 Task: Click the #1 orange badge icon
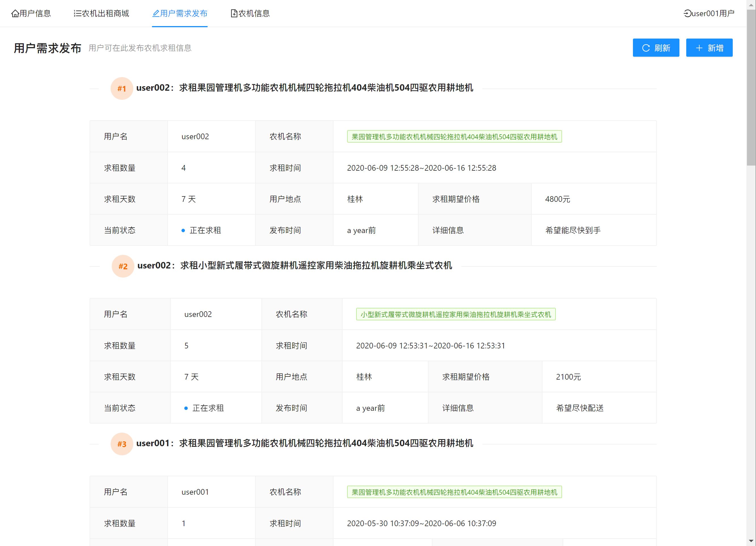(122, 88)
